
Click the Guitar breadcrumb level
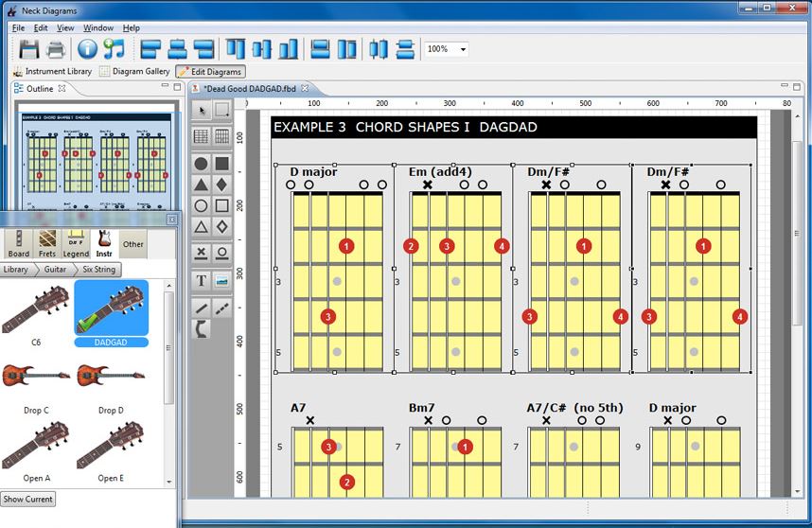click(55, 270)
